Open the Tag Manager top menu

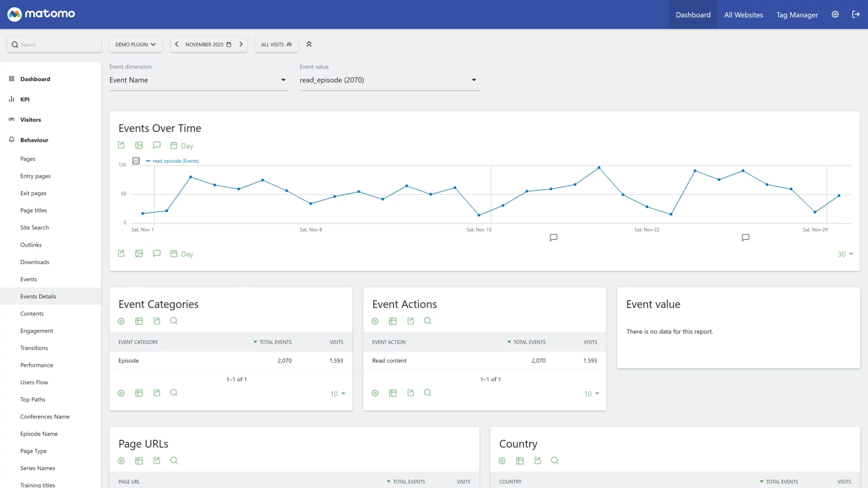[x=797, y=15]
